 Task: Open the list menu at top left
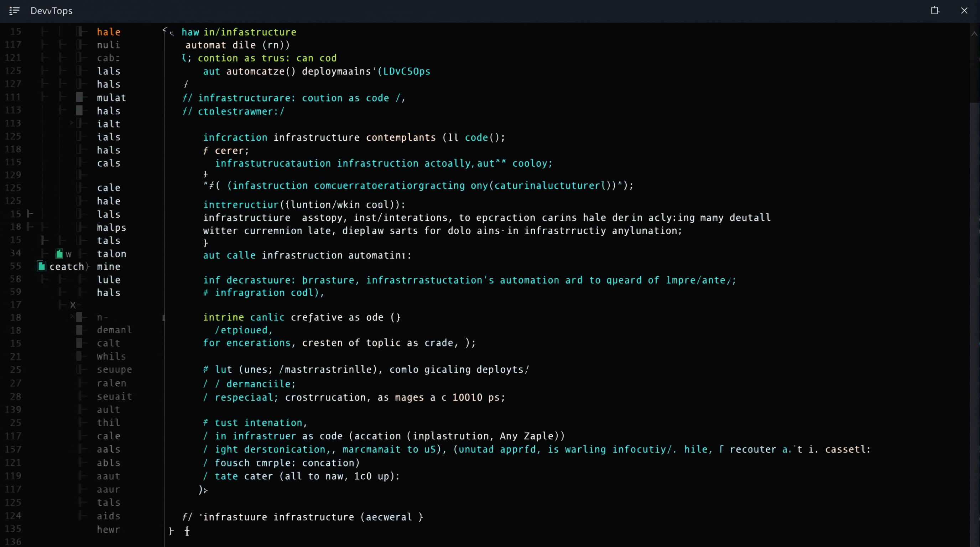pos(14,11)
